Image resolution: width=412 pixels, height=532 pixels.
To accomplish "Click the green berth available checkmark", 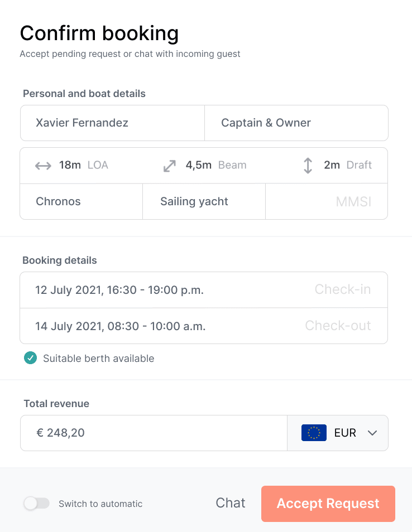I will (x=30, y=358).
